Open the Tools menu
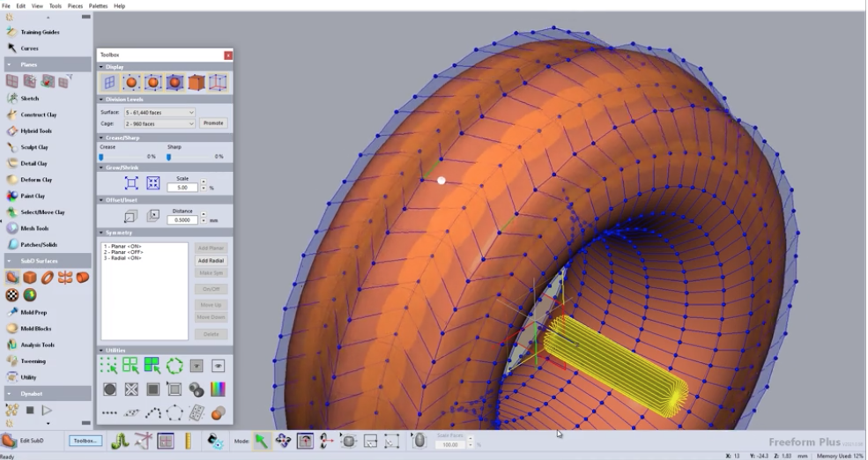 [x=56, y=5]
